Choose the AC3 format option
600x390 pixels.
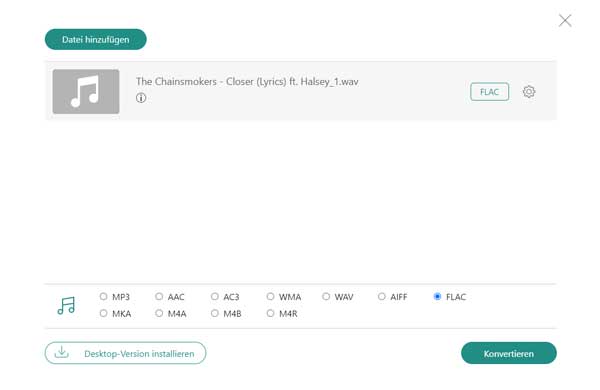coord(215,296)
